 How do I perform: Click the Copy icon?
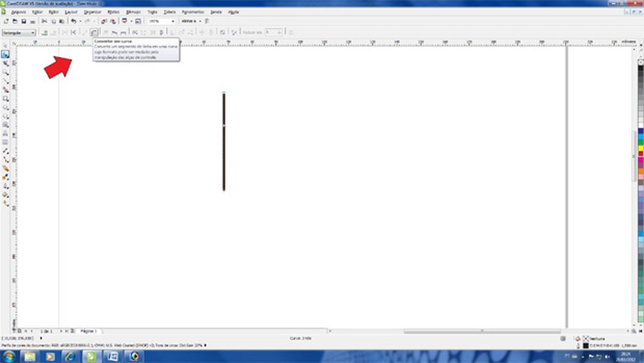click(54, 21)
